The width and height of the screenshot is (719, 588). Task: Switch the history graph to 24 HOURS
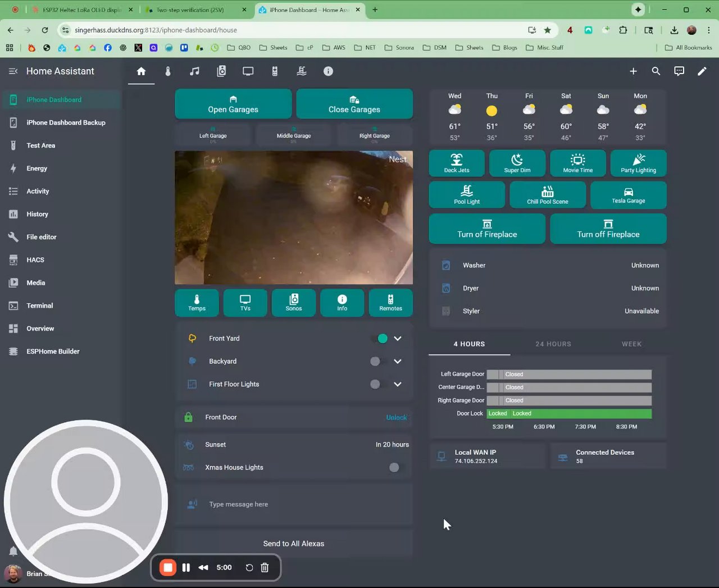(553, 344)
